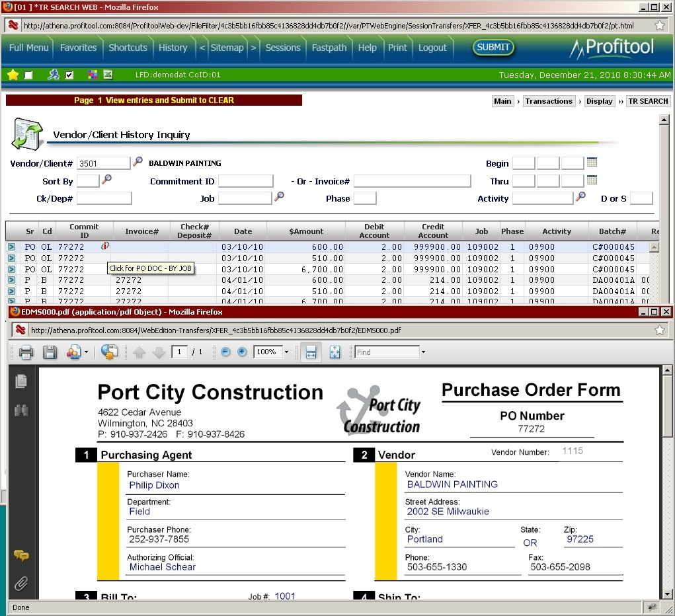Click the Excel export icon
The image size is (675, 616).
tap(108, 75)
